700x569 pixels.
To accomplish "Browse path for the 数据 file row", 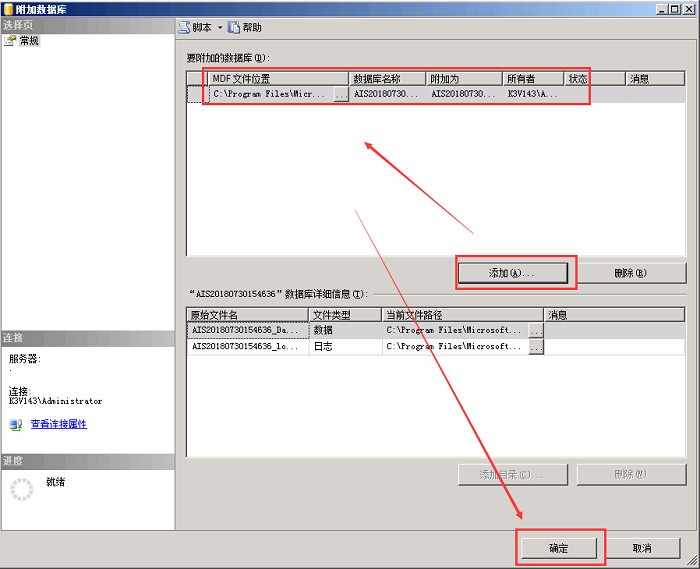I will tap(536, 329).
